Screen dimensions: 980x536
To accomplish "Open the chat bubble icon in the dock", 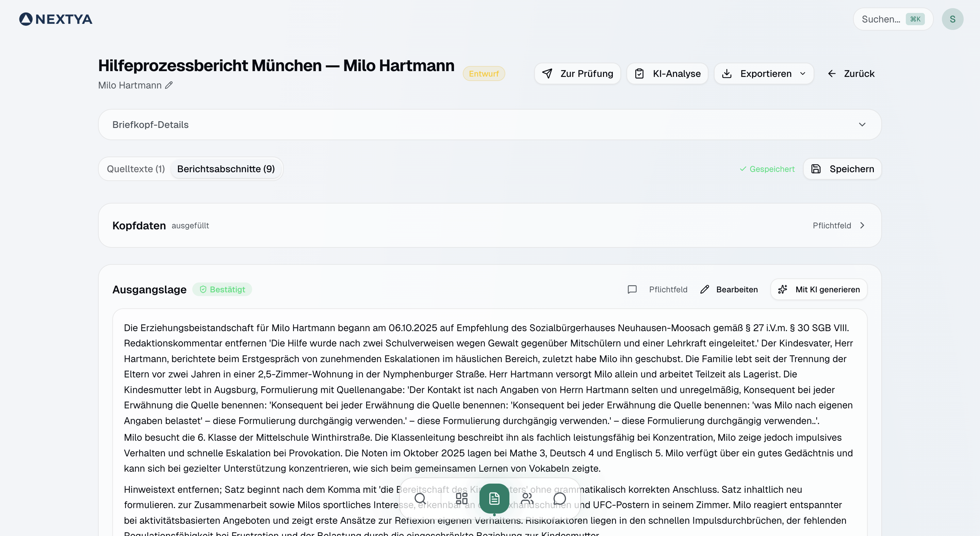I will click(x=559, y=498).
